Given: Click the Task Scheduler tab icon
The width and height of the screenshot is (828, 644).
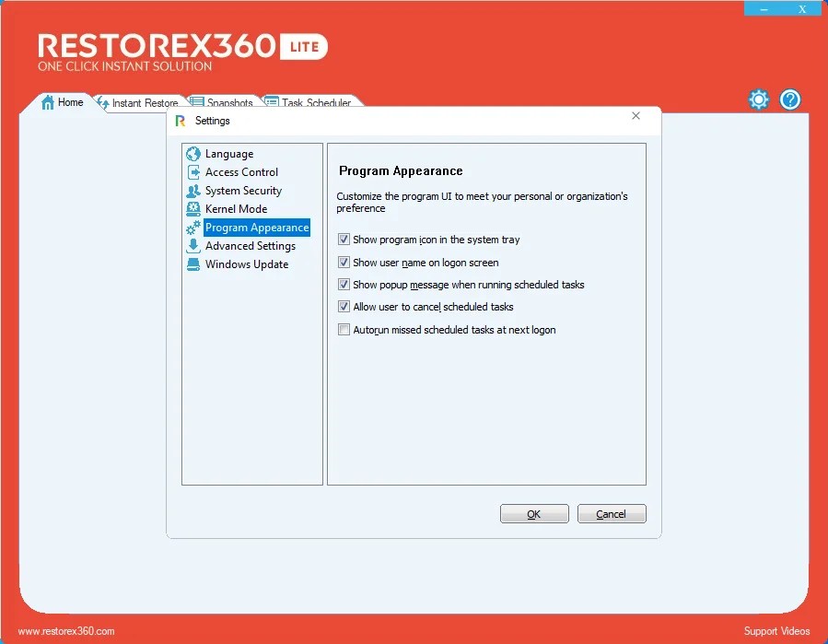Looking at the screenshot, I should 272,101.
